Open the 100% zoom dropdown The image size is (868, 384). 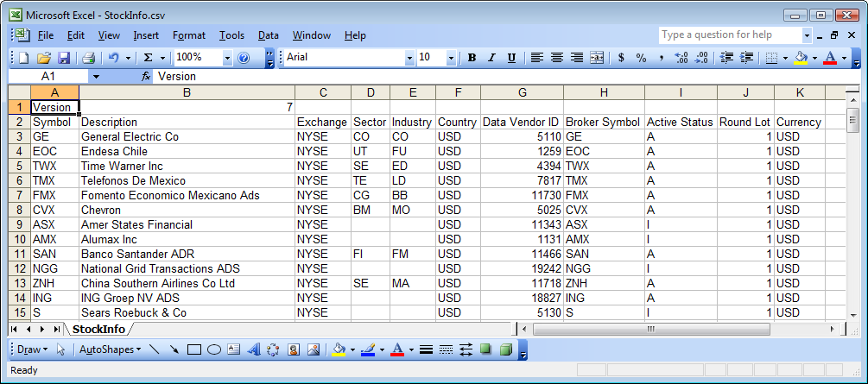pyautogui.click(x=227, y=58)
